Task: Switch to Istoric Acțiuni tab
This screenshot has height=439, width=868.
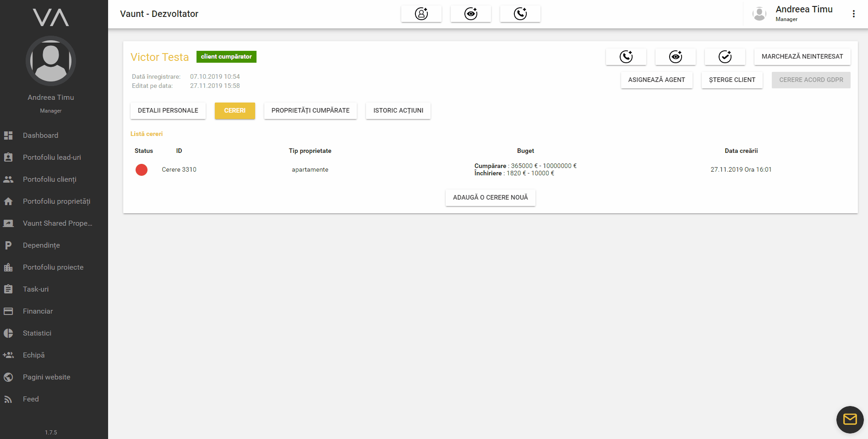Action: pyautogui.click(x=398, y=111)
